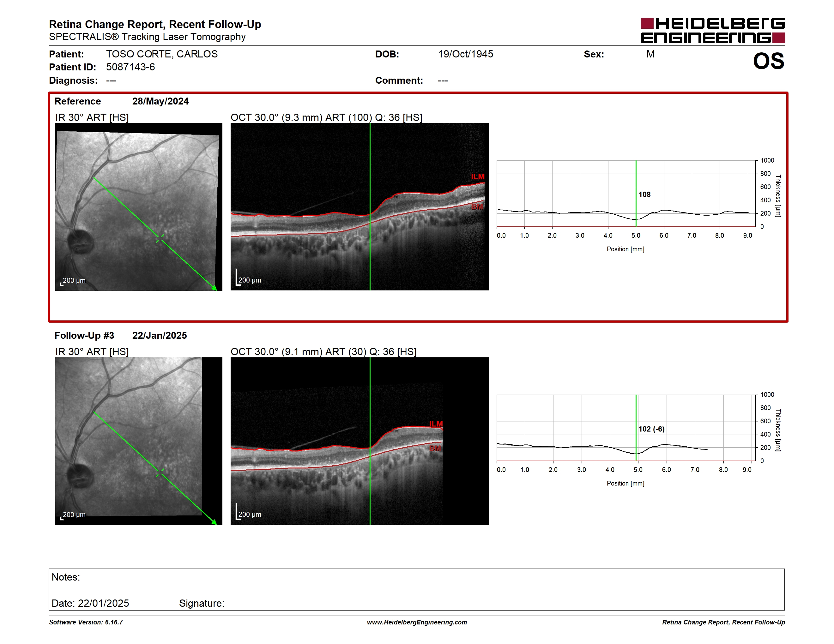Click the green position marker in Follow-Up thickness graph
Image resolution: width=834 pixels, height=644 pixels.
coord(636,428)
